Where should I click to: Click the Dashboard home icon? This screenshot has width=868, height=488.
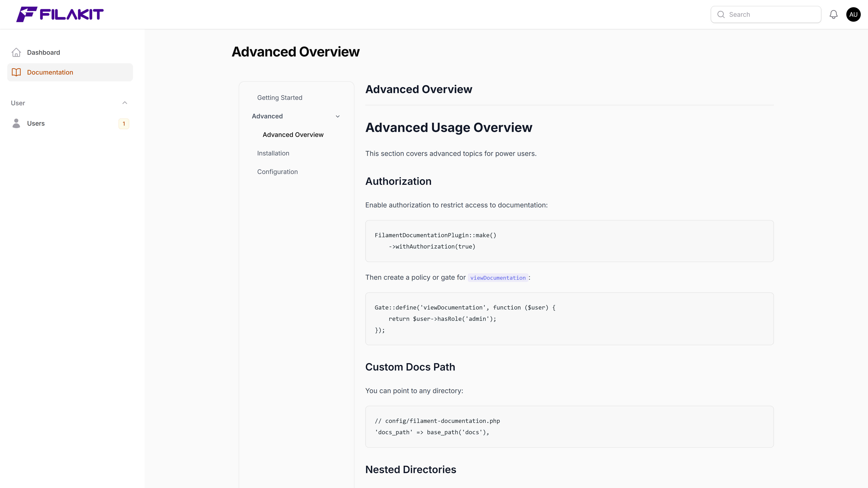coord(16,53)
